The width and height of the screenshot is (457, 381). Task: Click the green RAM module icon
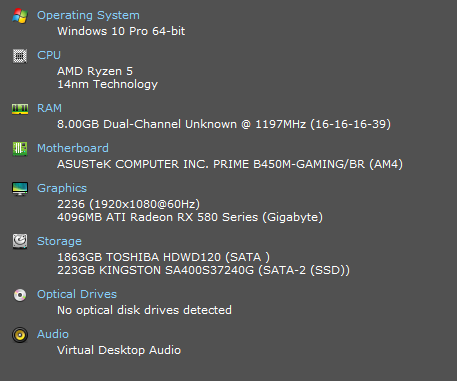(20, 109)
